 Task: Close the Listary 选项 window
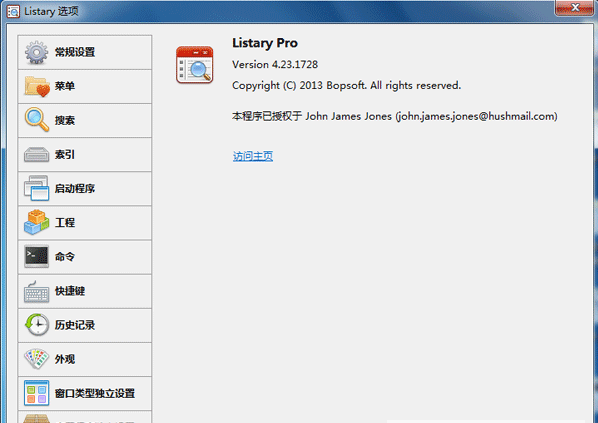(574, 8)
